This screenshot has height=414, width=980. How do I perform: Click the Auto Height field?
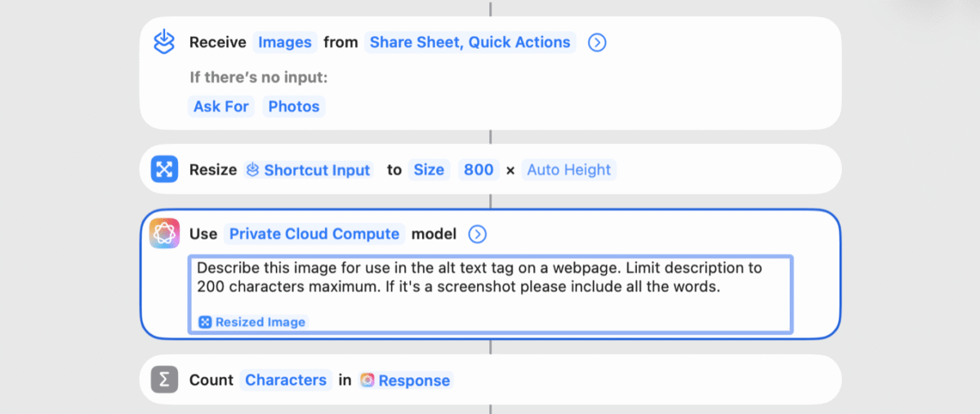[x=569, y=170]
